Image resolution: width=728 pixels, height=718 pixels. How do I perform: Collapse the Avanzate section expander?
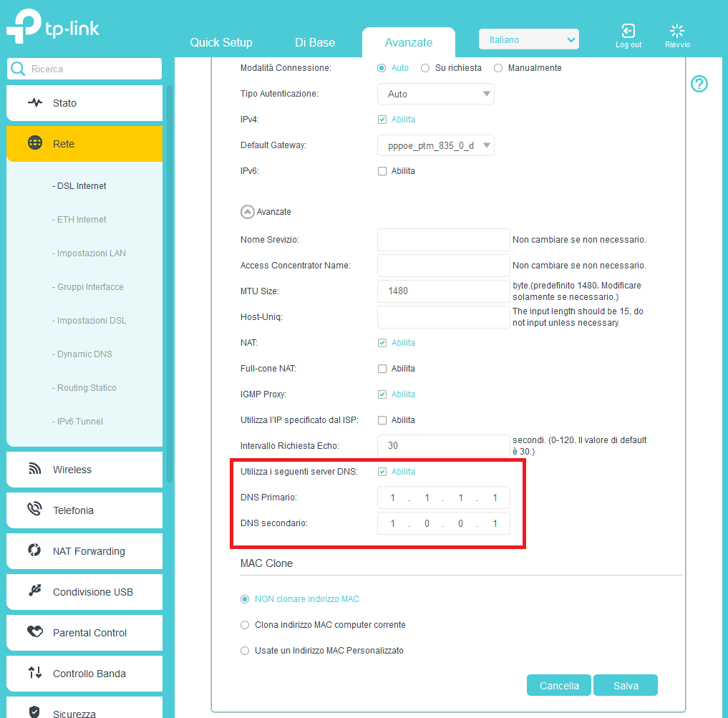point(247,212)
